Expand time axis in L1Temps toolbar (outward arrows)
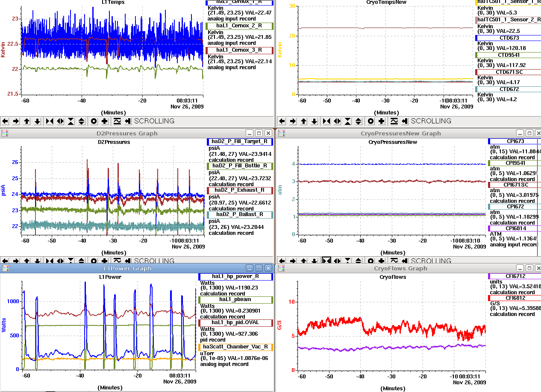Image resolution: width=541 pixels, height=392 pixels. (x=60, y=121)
